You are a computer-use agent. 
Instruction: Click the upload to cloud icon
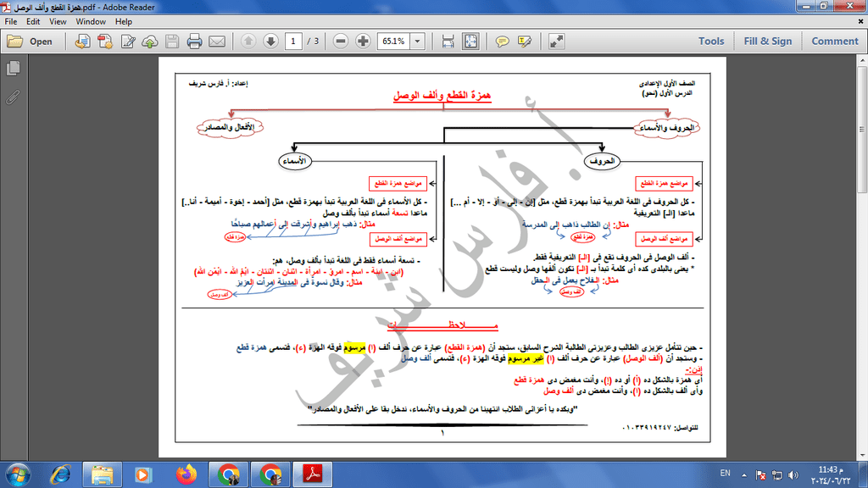coord(150,42)
